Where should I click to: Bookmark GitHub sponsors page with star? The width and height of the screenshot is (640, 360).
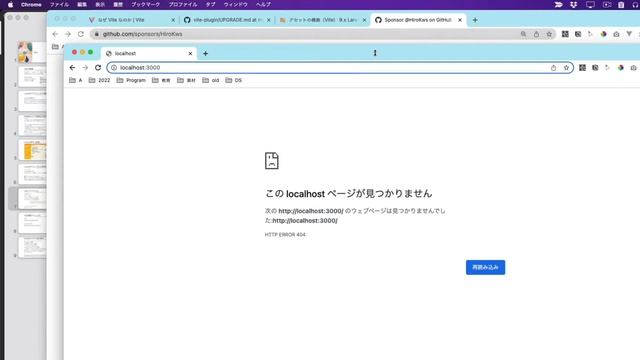click(549, 34)
